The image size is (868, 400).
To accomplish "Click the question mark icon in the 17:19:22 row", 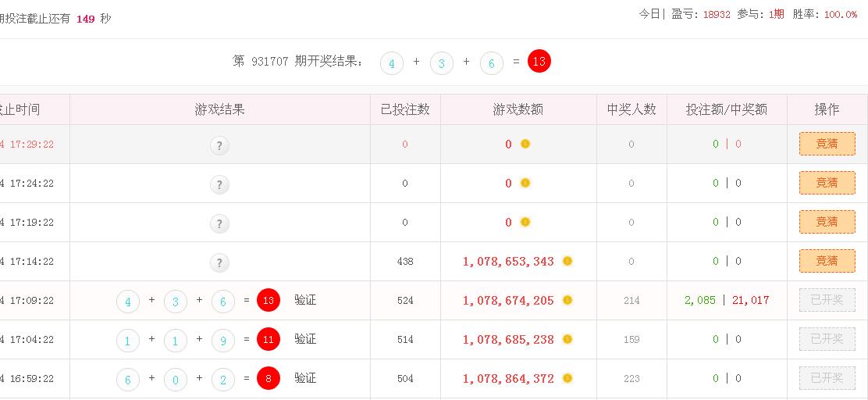I will (x=219, y=223).
